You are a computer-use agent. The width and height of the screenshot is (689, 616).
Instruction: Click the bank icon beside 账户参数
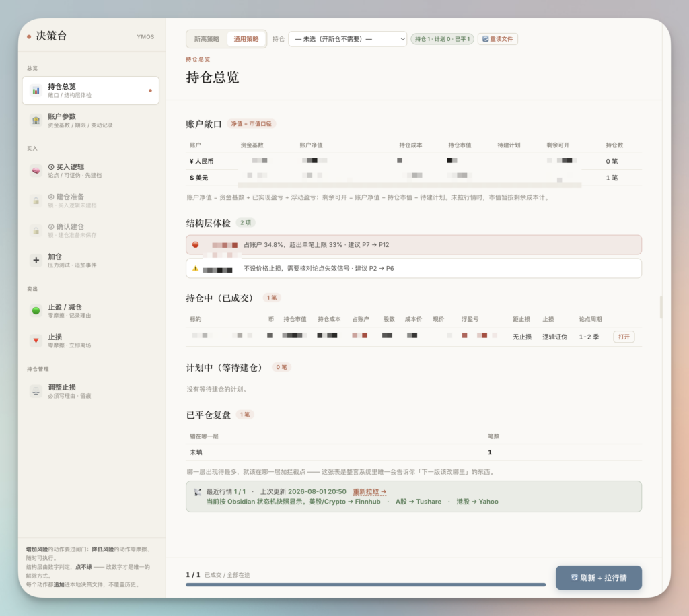(x=36, y=120)
